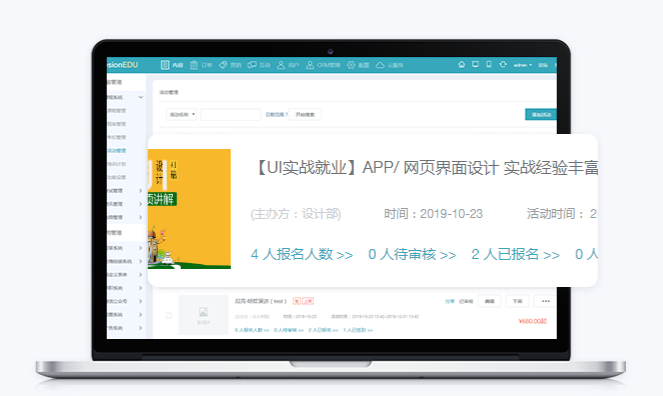The width and height of the screenshot is (663, 396).
Task: Click the home icon in the top bar
Action: (x=462, y=64)
